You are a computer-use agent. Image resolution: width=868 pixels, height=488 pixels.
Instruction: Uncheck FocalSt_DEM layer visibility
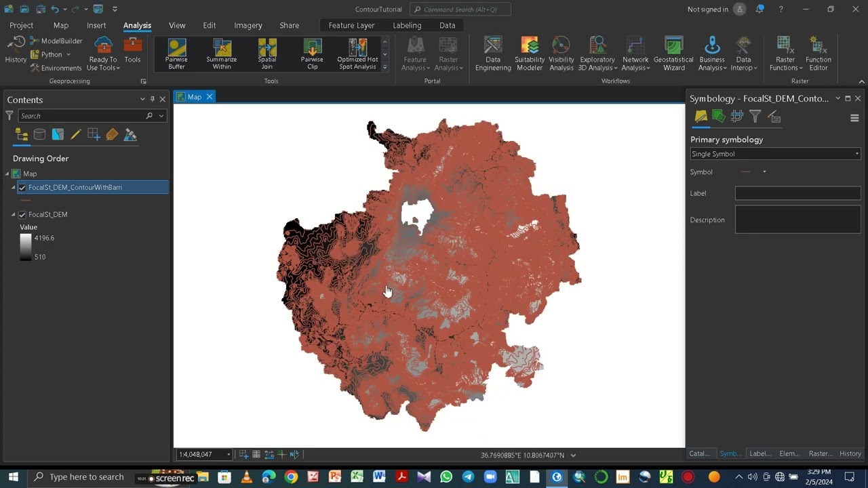click(x=22, y=215)
